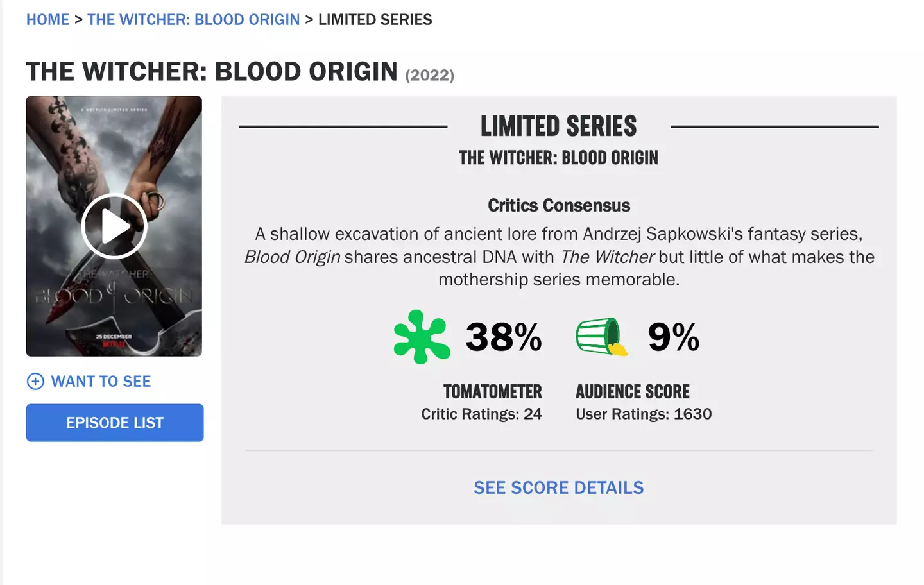Toggle Want To See status
The width and height of the screenshot is (924, 585).
pyautogui.click(x=101, y=381)
